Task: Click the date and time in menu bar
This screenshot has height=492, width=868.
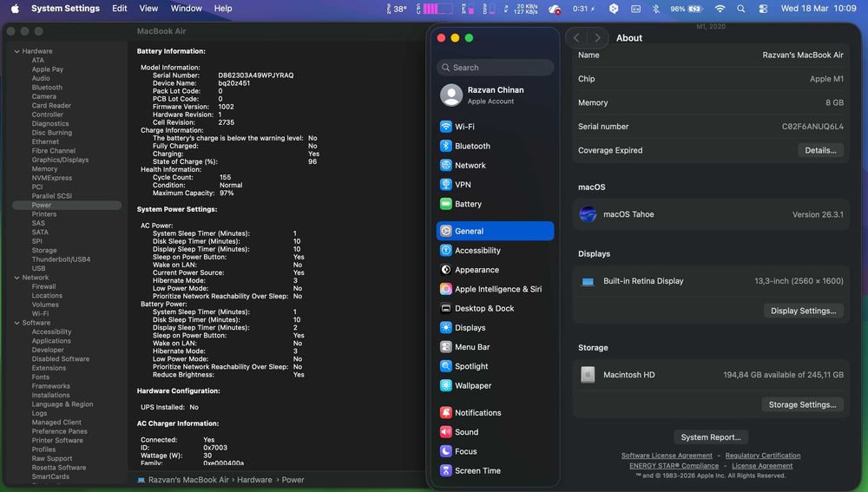Action: point(819,9)
